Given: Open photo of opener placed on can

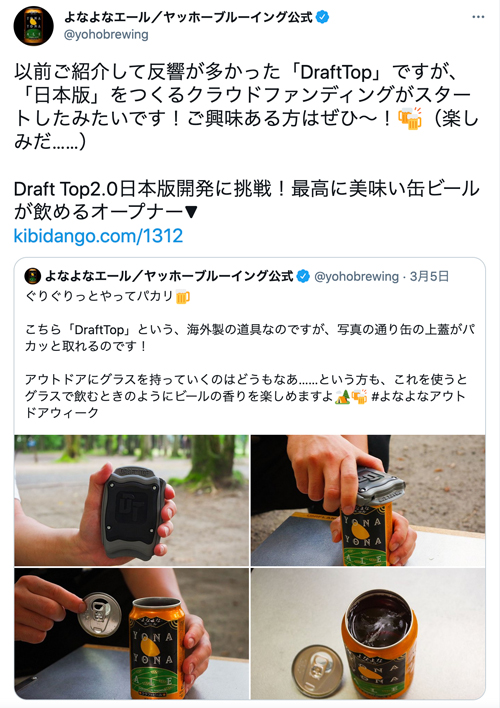Looking at the screenshot, I should point(368,500).
